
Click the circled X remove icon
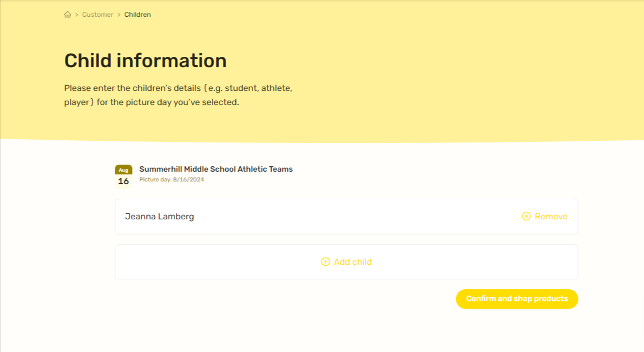(526, 216)
